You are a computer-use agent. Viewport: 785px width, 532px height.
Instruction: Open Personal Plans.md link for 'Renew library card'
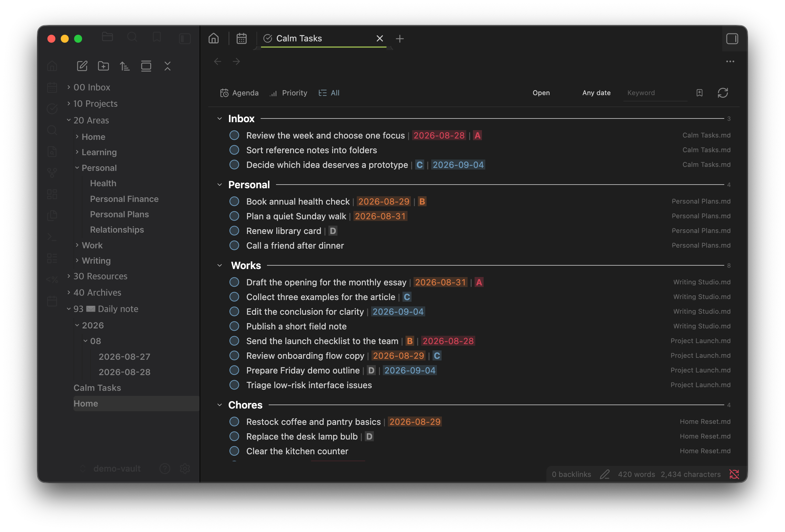(x=701, y=231)
